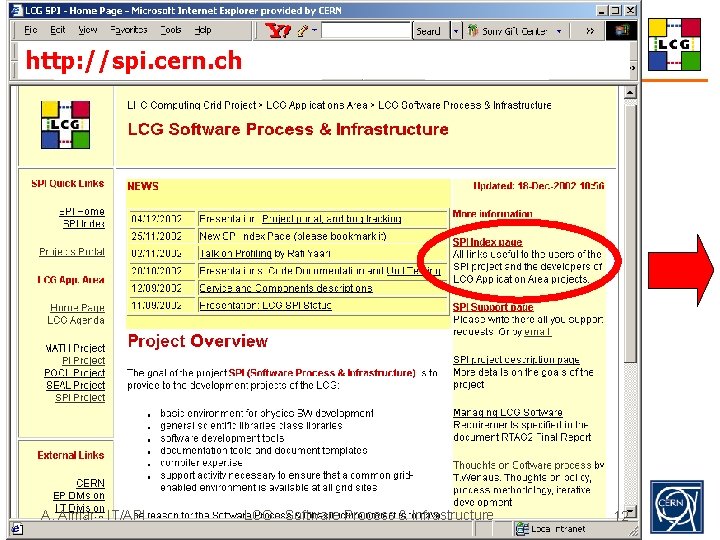Open the SPI Index quick link
The image size is (720, 540).
[84, 224]
